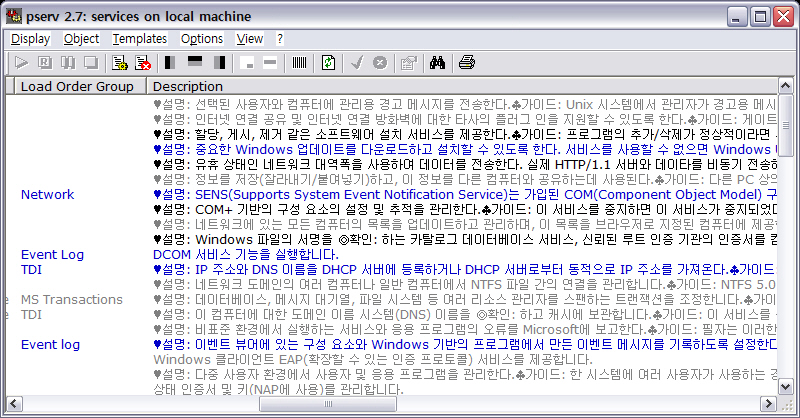Select the 'MS Transactions' group cell
This screenshot has width=800, height=418.
(71, 300)
